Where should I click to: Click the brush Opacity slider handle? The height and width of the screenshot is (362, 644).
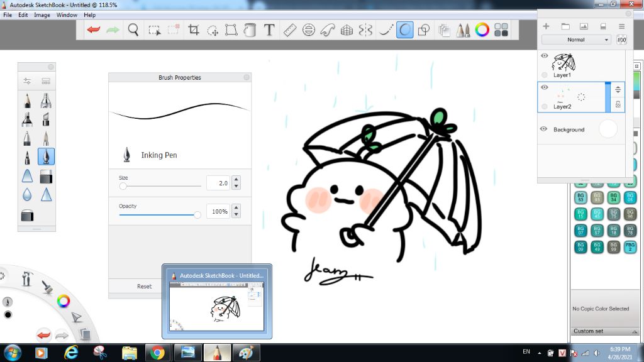[197, 215]
